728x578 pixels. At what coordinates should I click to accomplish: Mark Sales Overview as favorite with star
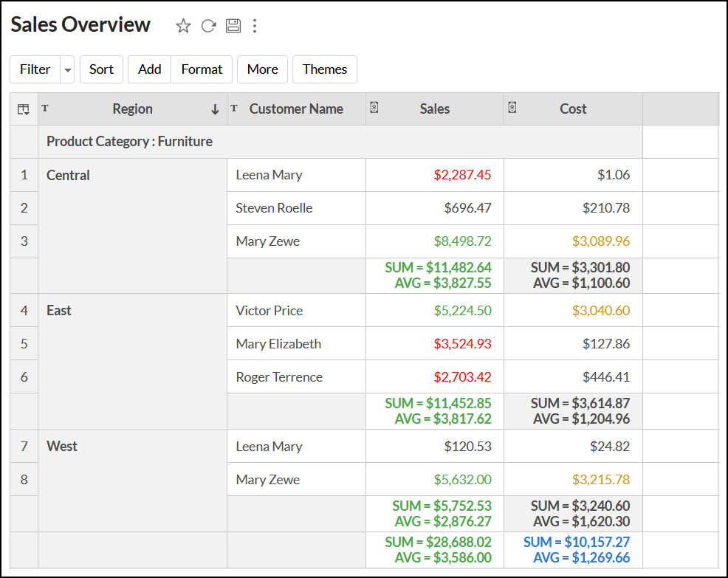pyautogui.click(x=183, y=26)
